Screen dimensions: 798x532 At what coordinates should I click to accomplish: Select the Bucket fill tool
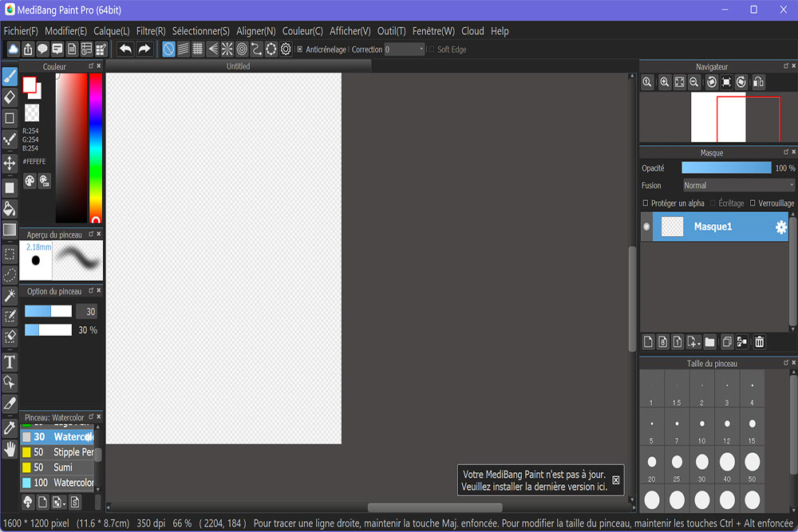point(10,208)
